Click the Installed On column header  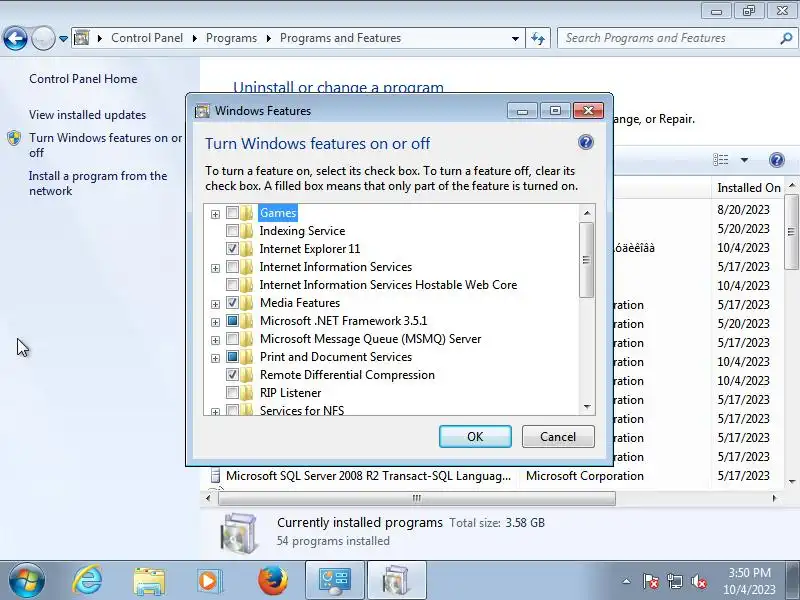click(x=748, y=188)
